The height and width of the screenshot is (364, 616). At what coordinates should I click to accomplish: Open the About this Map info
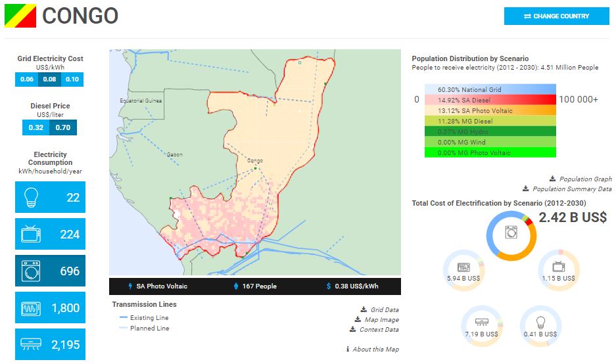pos(372,349)
